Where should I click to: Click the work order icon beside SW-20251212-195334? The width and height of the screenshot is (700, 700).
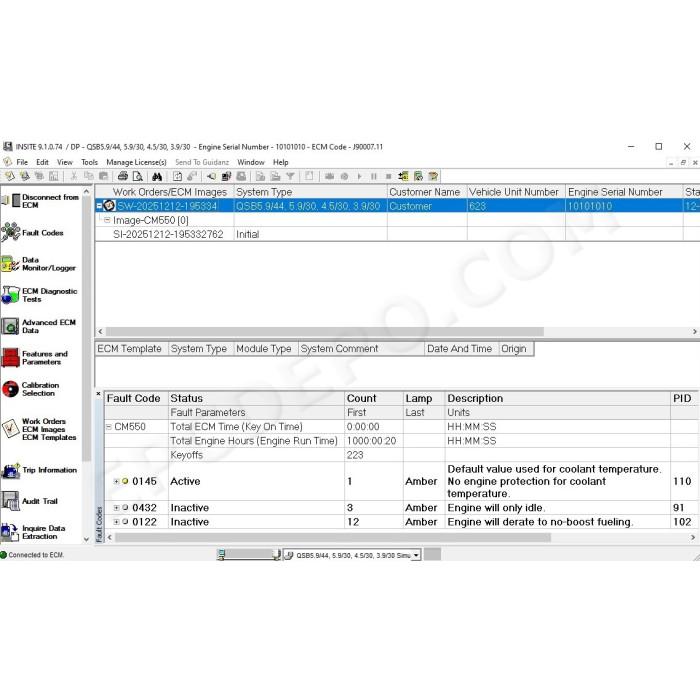tap(109, 206)
